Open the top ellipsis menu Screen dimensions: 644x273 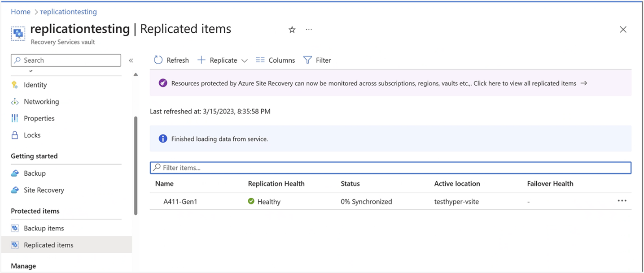(x=308, y=29)
